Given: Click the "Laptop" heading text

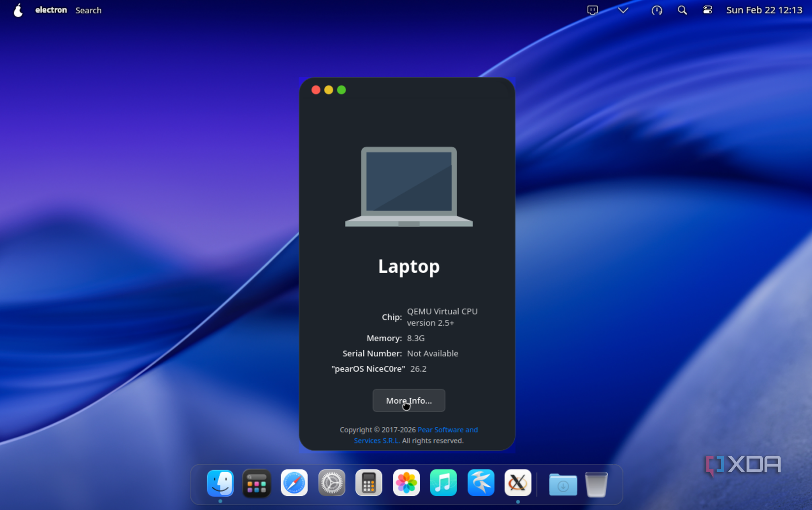Looking at the screenshot, I should [x=409, y=266].
